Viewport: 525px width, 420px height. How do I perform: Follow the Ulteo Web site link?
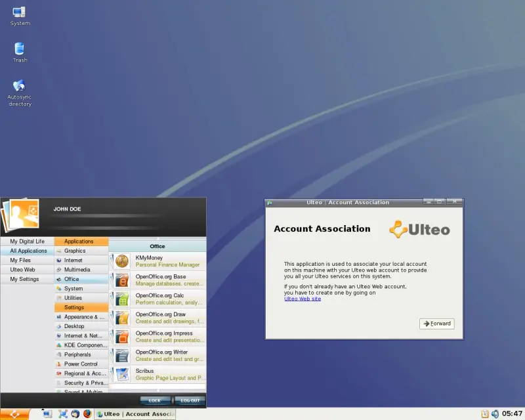303,299
